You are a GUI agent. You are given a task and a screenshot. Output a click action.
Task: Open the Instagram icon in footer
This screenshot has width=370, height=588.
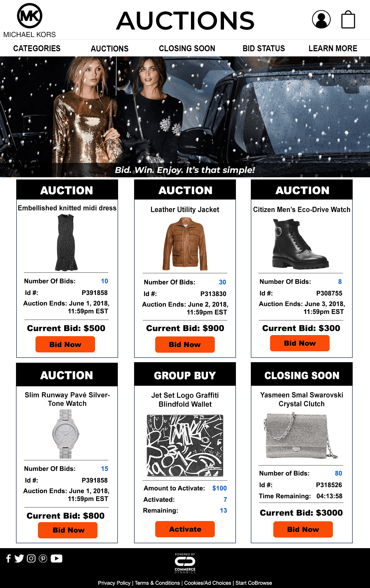point(31,558)
